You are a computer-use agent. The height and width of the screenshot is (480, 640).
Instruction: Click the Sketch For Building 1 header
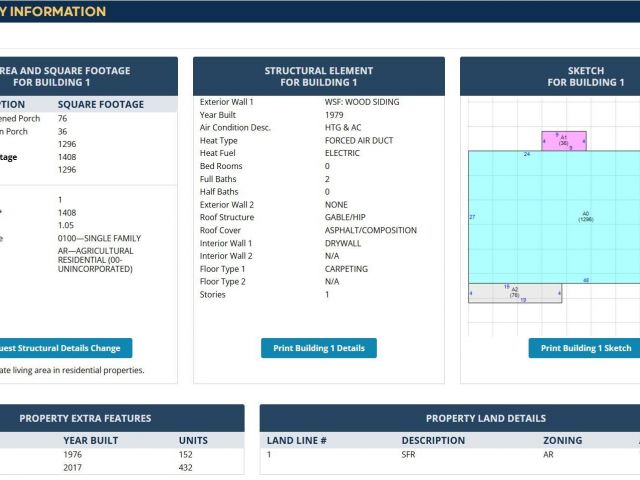(585, 77)
